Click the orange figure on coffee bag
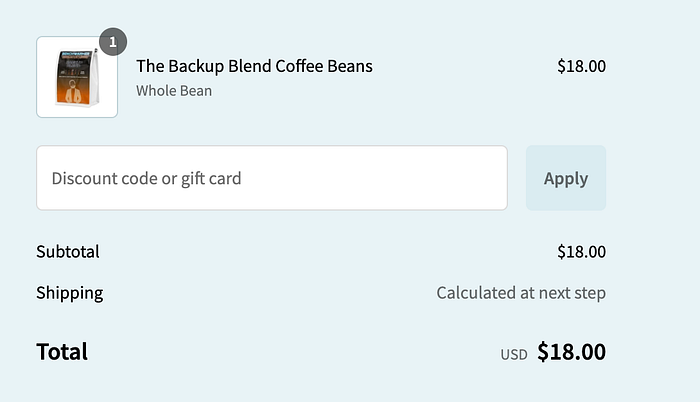The image size is (700, 402). click(x=74, y=92)
